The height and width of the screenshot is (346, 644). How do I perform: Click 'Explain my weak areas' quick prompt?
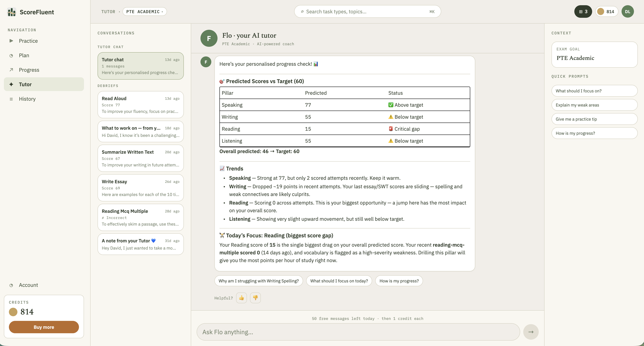(x=594, y=105)
